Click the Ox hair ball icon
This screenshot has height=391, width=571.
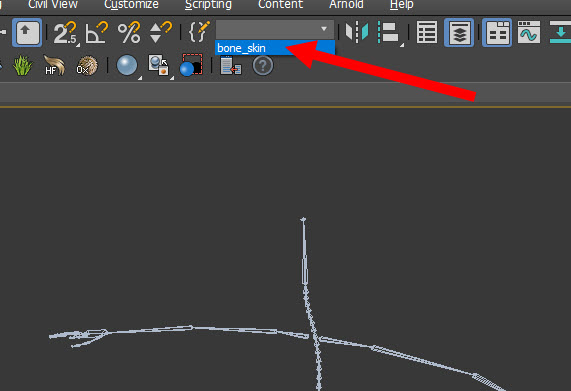(x=87, y=66)
